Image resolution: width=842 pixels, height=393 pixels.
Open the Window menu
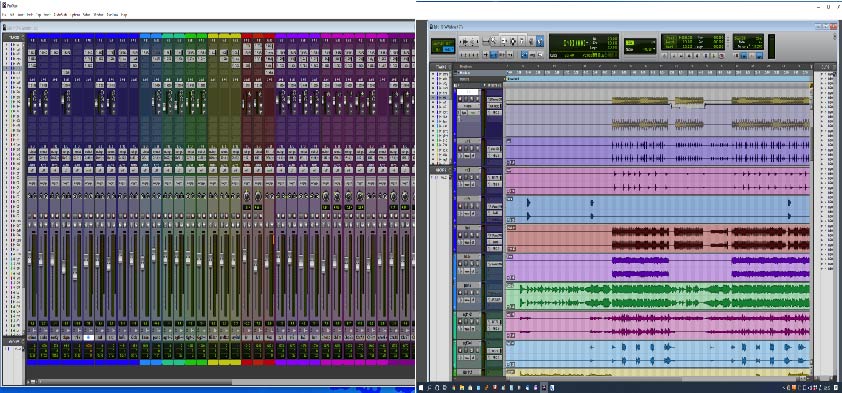pyautogui.click(x=98, y=14)
